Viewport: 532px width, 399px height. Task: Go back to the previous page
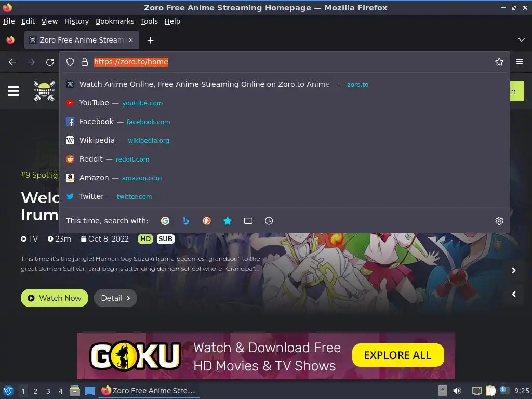(x=12, y=62)
